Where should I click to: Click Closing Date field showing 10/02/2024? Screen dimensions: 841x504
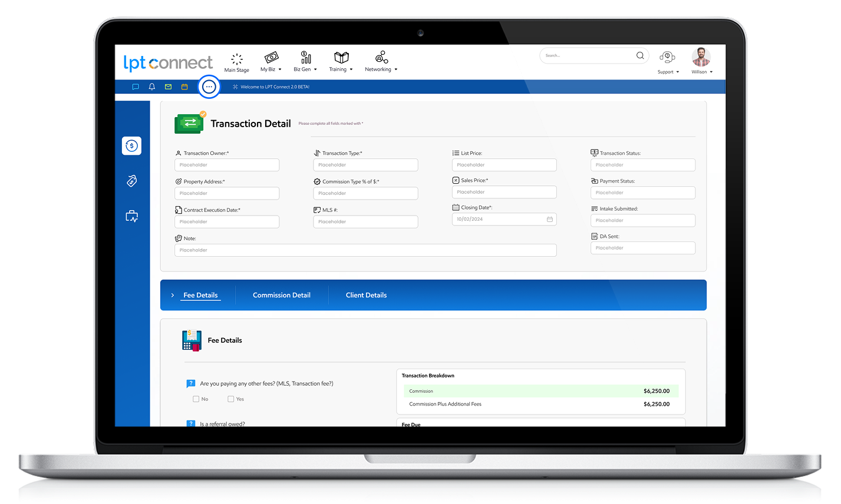click(504, 219)
